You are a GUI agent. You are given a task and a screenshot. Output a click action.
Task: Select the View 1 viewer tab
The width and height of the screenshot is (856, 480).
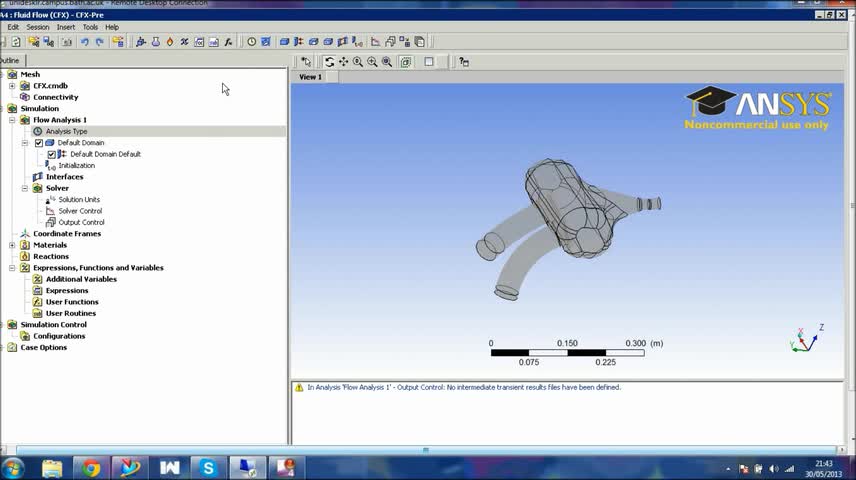pyautogui.click(x=310, y=77)
